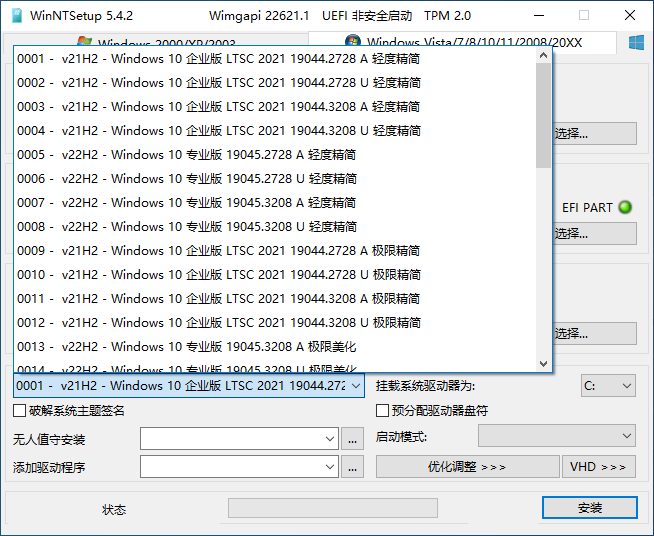Click 选择... button below EFI PART

pos(595,234)
